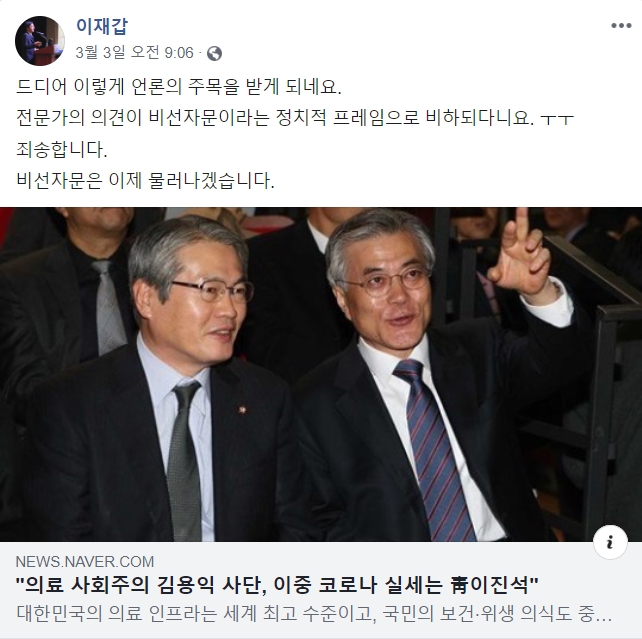Click the red lapel pin on left jacket
Viewport: 642px width, 639px height.
coord(242,409)
